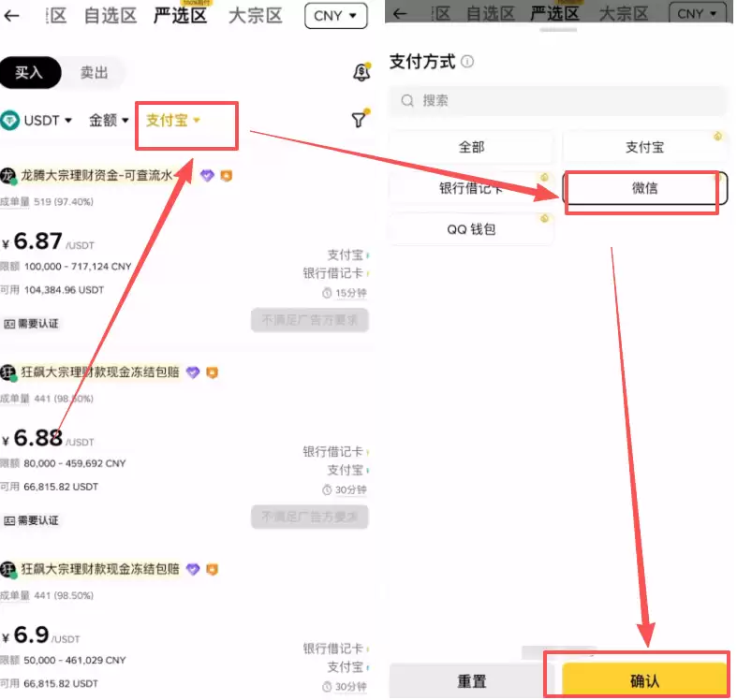The image size is (737, 700).
Task: Switch to 卖出 mode
Action: (x=94, y=72)
